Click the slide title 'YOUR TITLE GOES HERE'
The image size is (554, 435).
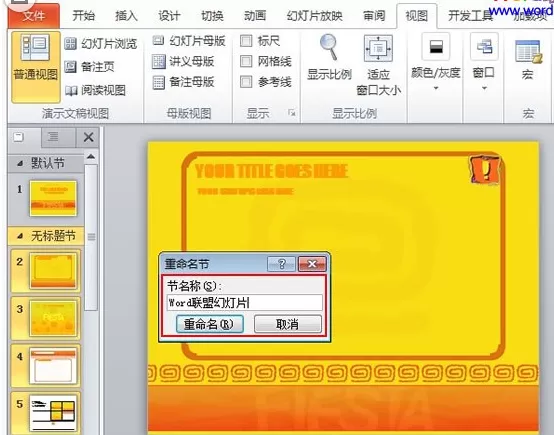(271, 171)
